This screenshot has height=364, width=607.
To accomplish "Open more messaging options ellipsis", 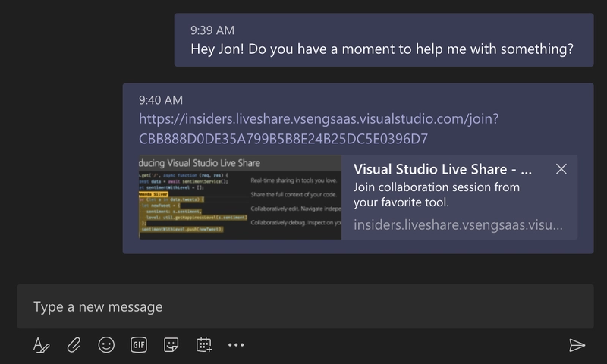I will (x=236, y=344).
